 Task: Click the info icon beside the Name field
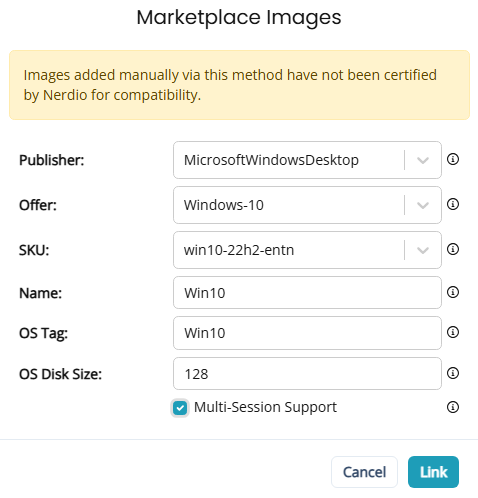click(x=453, y=292)
